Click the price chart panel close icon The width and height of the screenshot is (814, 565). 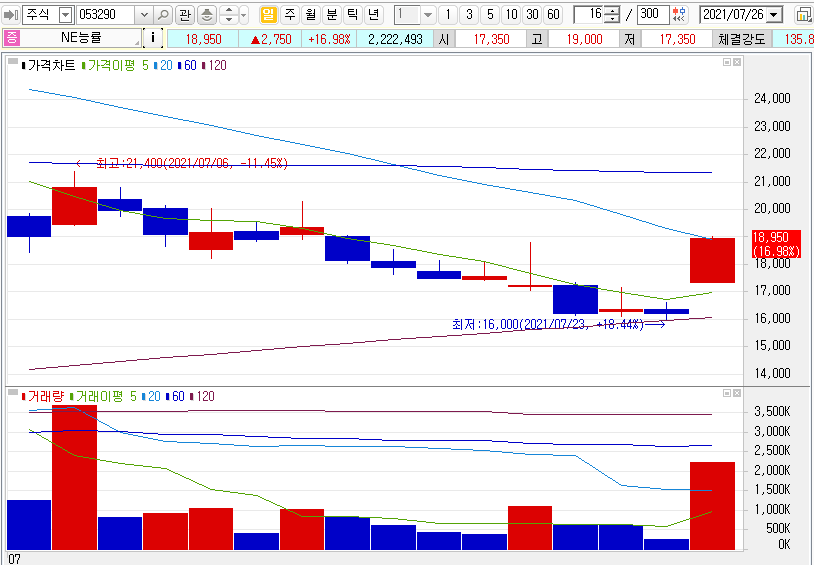pos(737,62)
